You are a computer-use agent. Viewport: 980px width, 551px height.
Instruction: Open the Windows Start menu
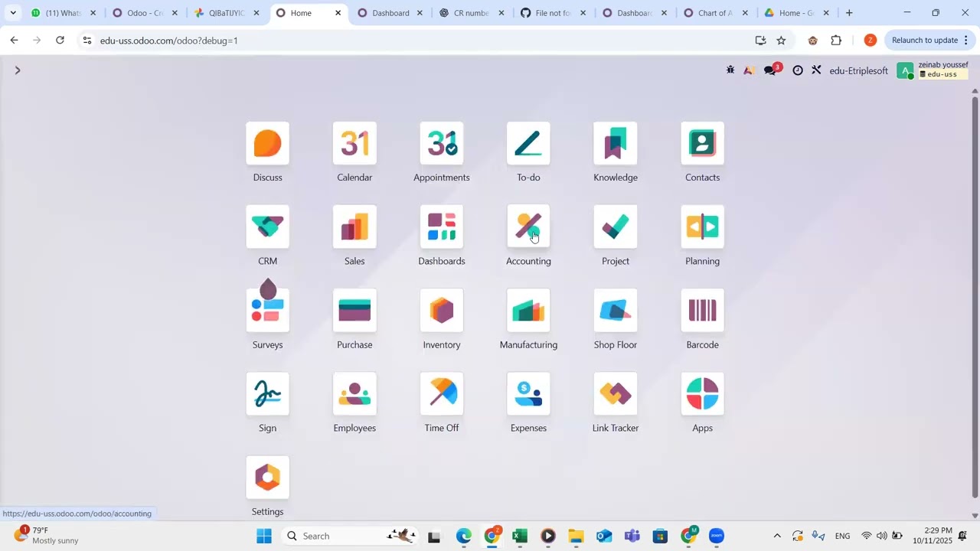click(264, 536)
